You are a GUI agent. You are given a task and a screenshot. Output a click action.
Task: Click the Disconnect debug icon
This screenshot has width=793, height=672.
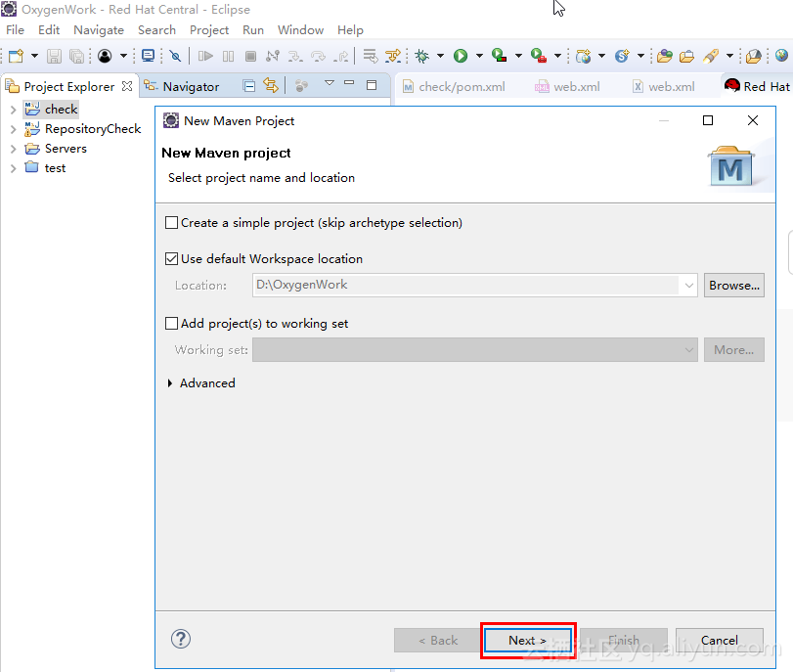(x=273, y=56)
